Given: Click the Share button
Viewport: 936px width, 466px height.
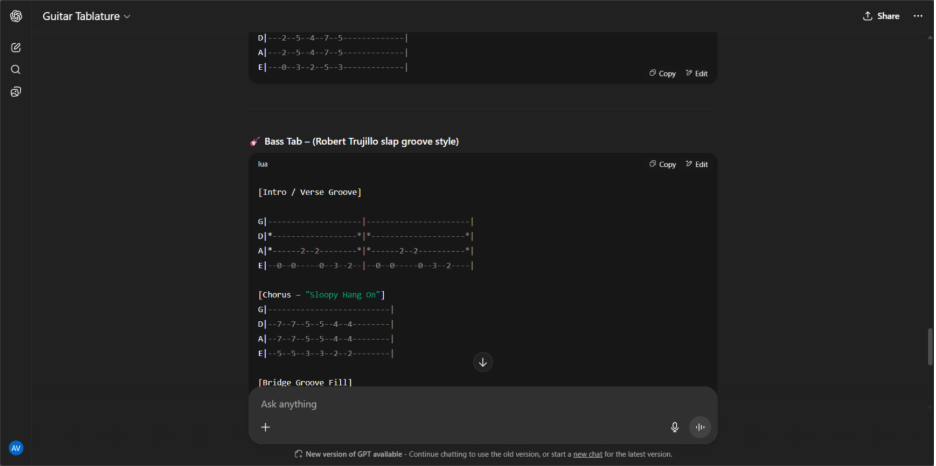Looking at the screenshot, I should (881, 16).
